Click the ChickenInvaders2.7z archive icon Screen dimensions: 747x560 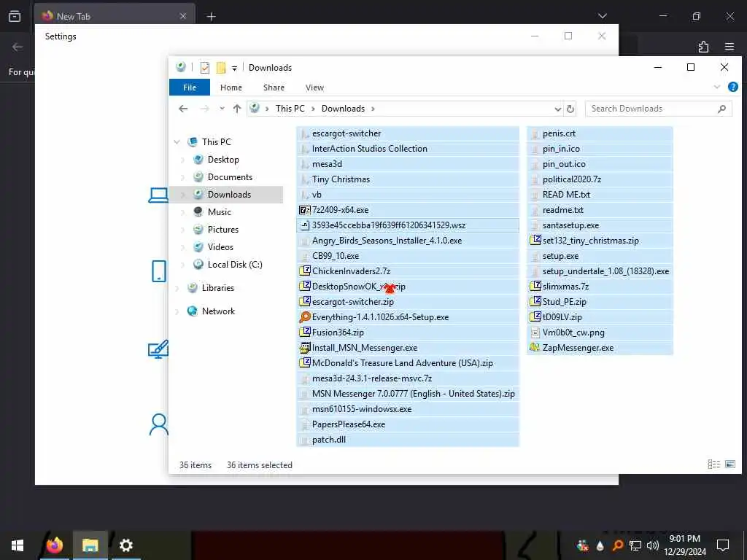click(x=304, y=271)
